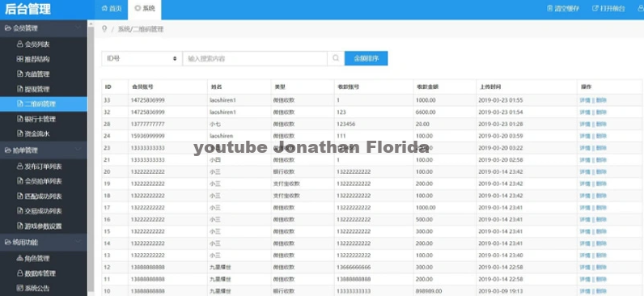
Task: Click 打开前台 in the top bar
Action: [x=608, y=8]
